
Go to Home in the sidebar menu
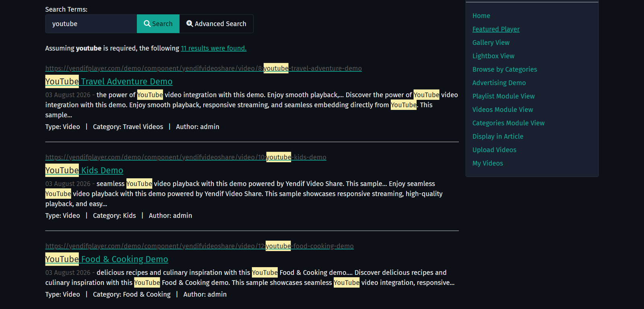click(481, 16)
